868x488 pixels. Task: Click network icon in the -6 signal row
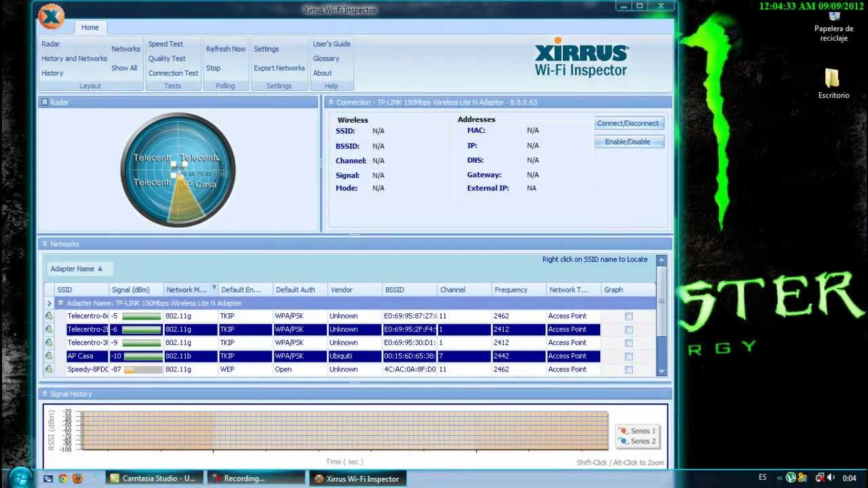pos(49,329)
